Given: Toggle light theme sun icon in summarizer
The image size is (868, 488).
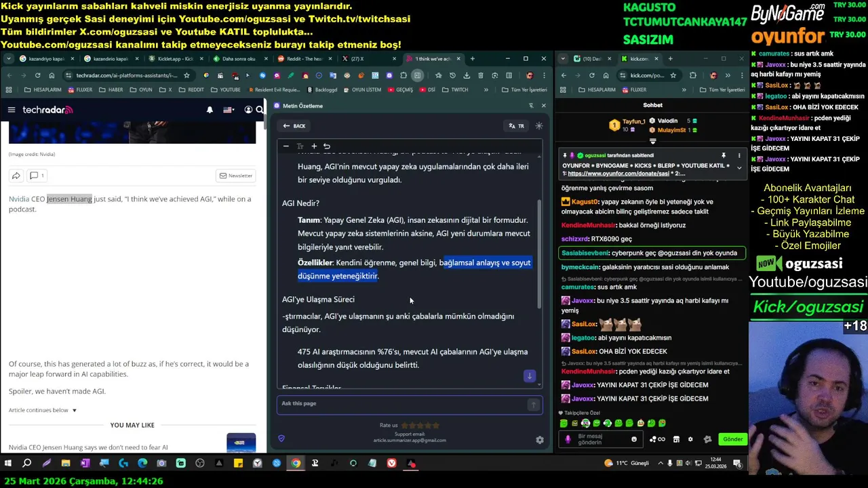Looking at the screenshot, I should coord(539,125).
